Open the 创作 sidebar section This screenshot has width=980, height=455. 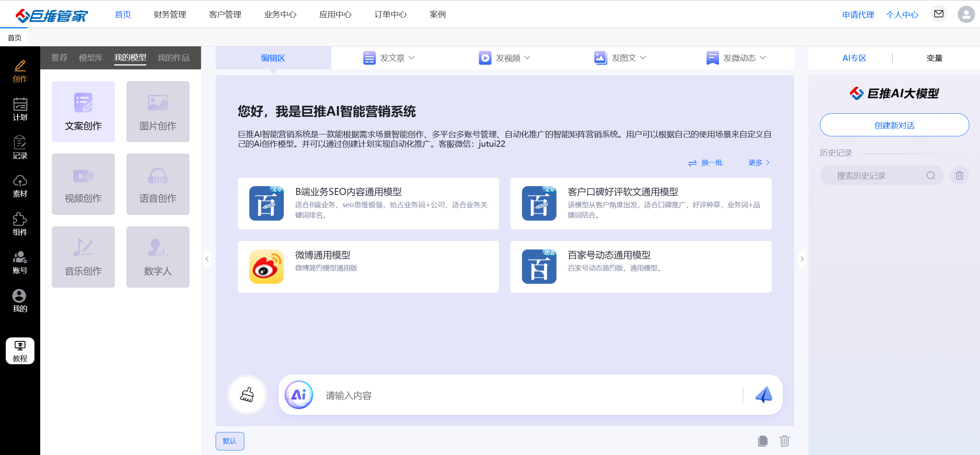20,71
